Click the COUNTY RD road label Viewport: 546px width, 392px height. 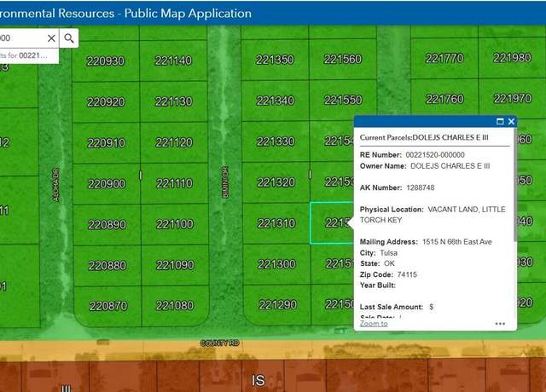(x=220, y=343)
